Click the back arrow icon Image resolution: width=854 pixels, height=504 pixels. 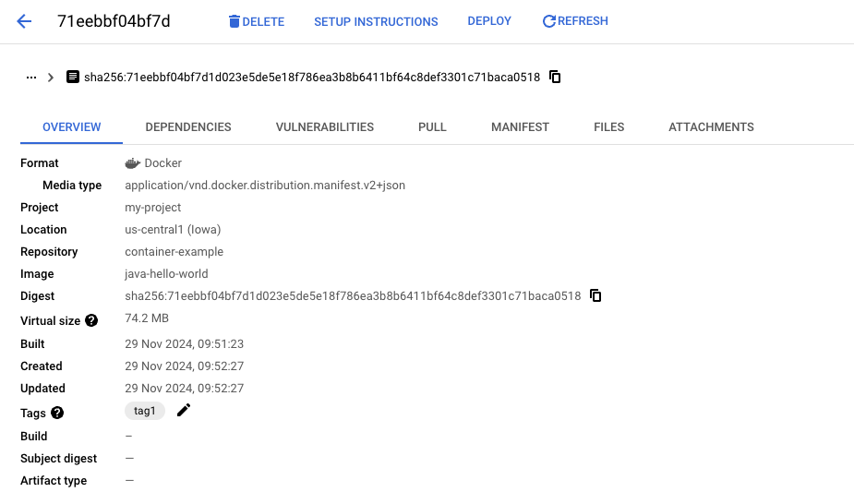[x=24, y=21]
